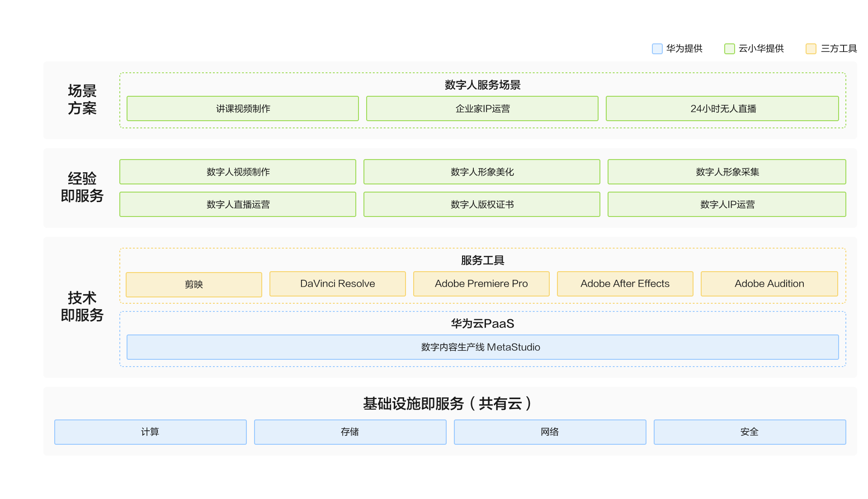
Task: Click the yellow 三方工具 legend swatch
Action: click(811, 49)
